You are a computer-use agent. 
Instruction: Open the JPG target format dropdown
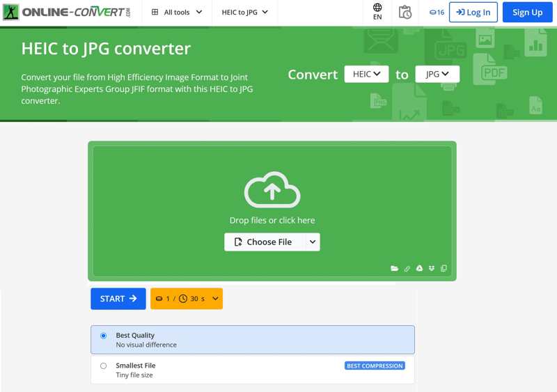click(x=437, y=74)
